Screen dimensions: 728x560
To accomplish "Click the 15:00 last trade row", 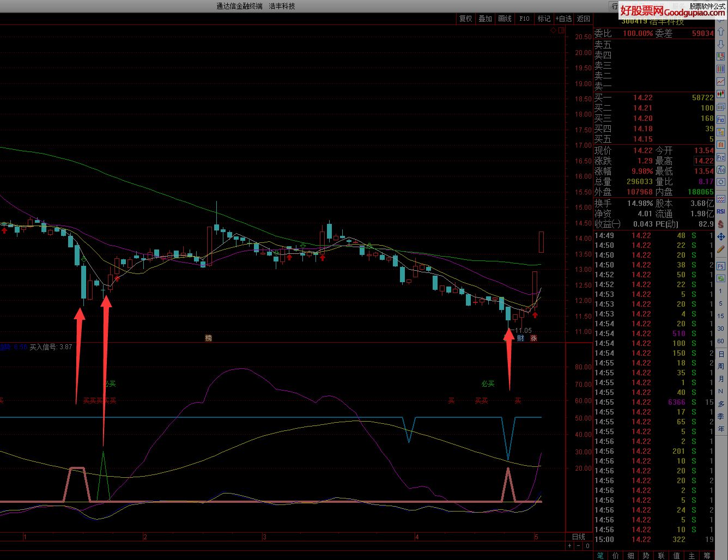I will click(x=654, y=539).
